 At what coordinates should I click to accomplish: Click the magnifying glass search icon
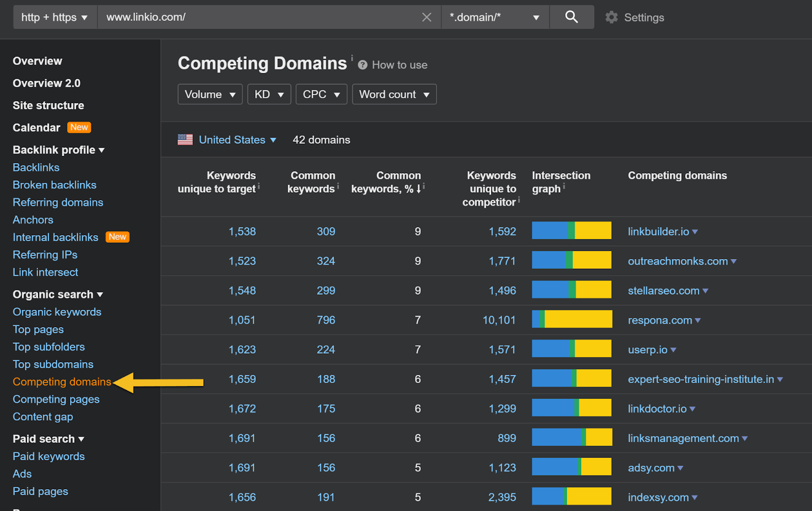click(x=571, y=17)
